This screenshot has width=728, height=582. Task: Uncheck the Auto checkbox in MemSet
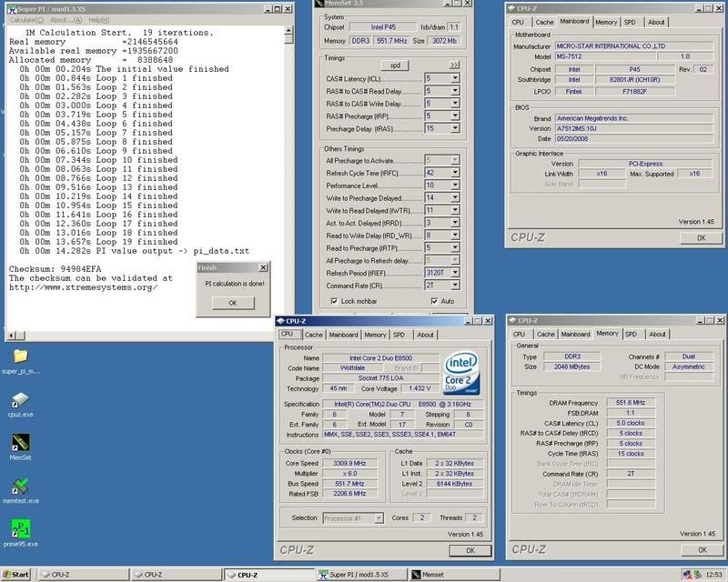pyautogui.click(x=435, y=301)
